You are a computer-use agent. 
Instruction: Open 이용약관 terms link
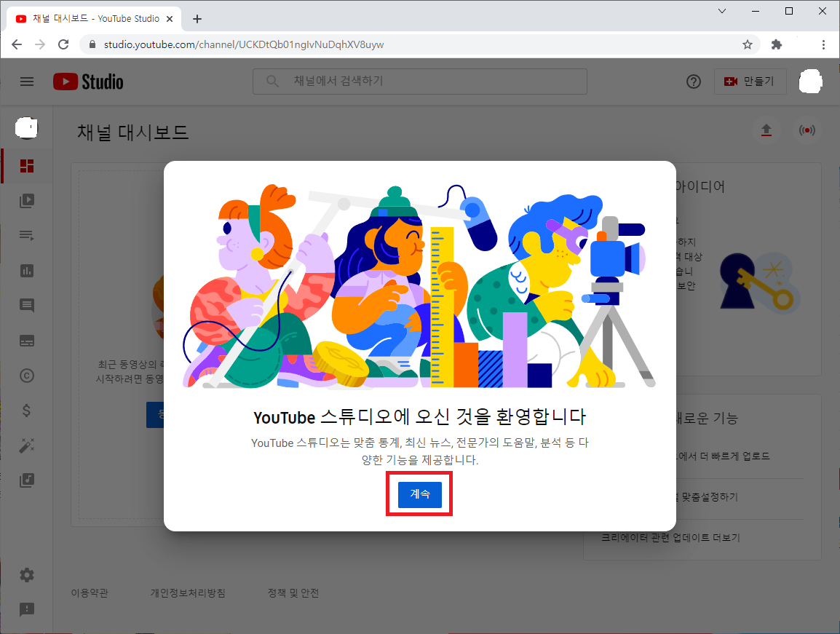coord(90,593)
